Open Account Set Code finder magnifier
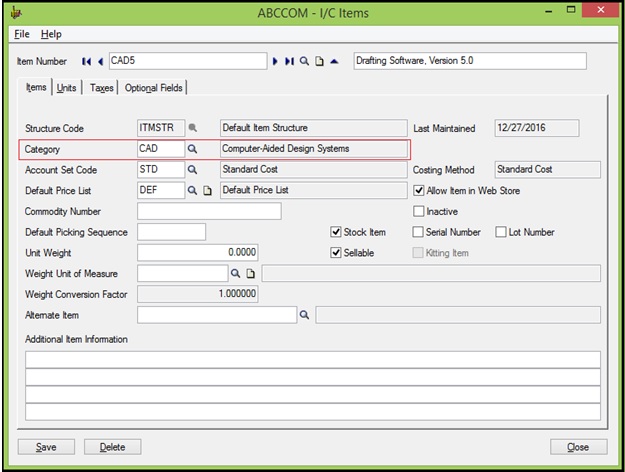 coord(193,169)
